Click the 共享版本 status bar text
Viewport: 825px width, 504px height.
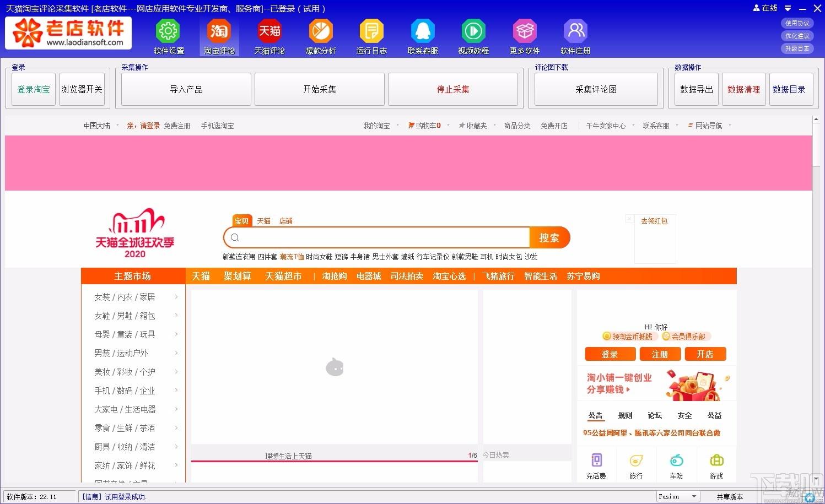(730, 497)
